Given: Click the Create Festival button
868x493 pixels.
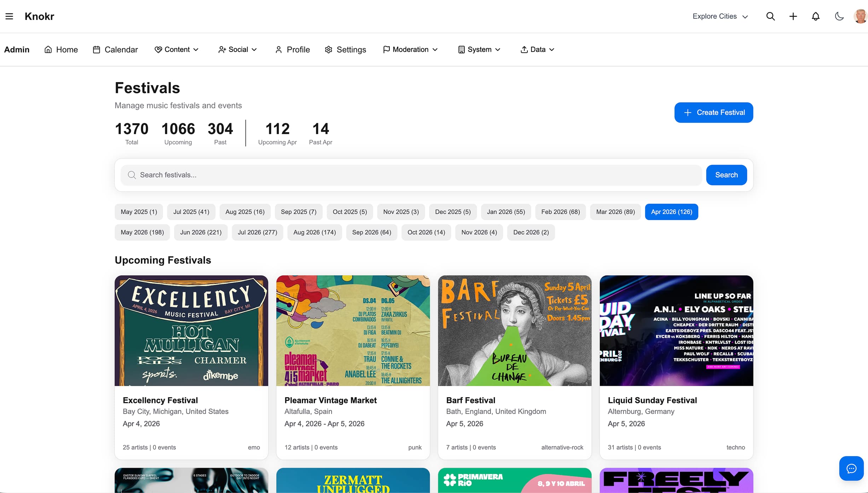Looking at the screenshot, I should [714, 113].
